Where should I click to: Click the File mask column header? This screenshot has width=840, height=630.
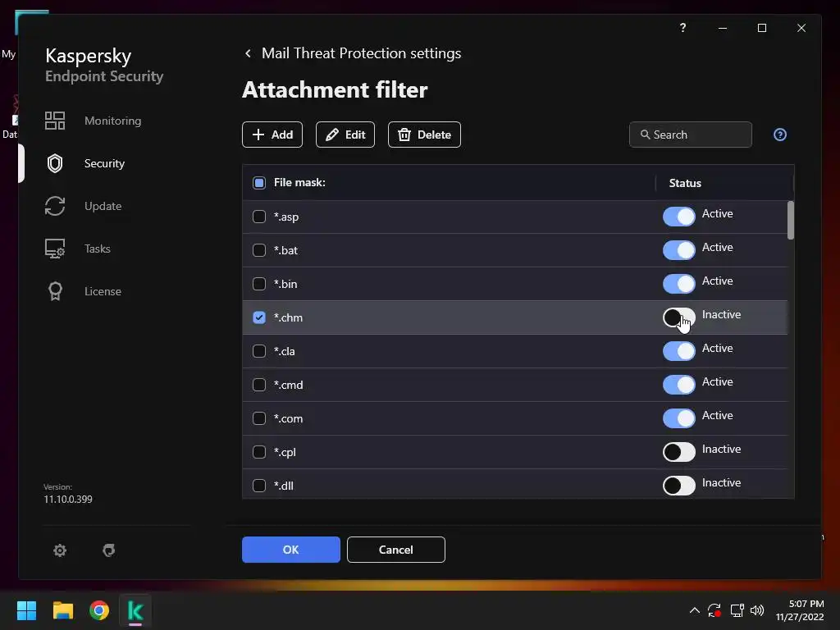click(299, 183)
